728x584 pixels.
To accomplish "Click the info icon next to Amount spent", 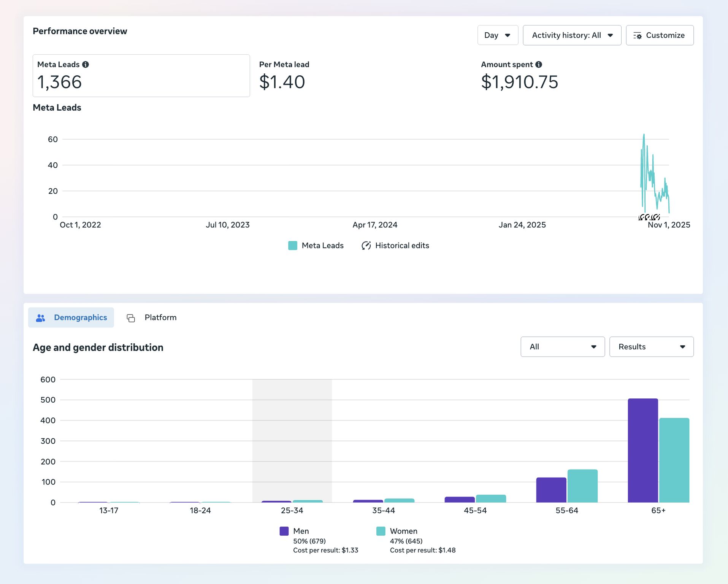I will coord(539,65).
